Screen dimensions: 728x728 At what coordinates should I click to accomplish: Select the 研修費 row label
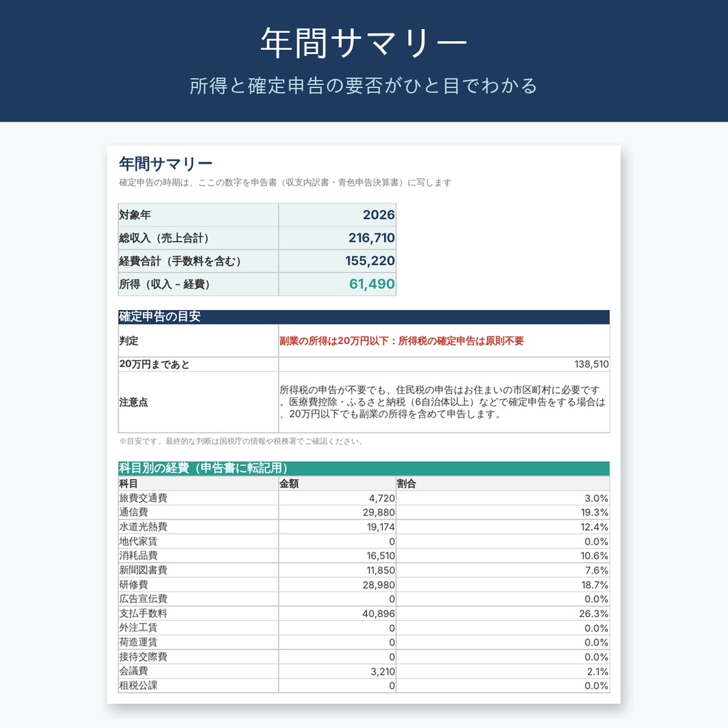[x=134, y=584]
